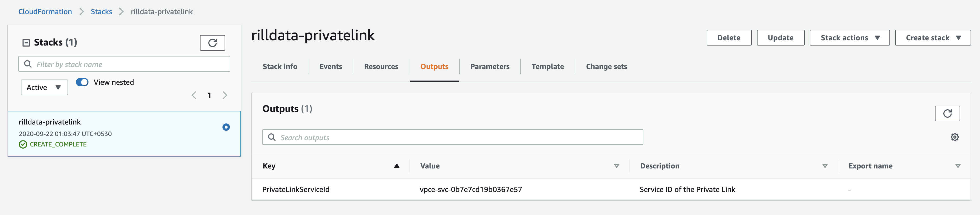Select rilldata-privatelink stack radio button

click(x=226, y=127)
